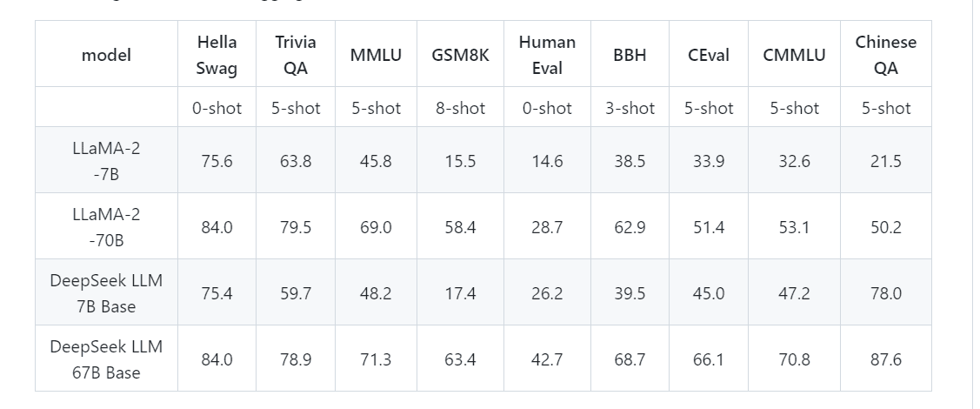Image resolution: width=980 pixels, height=409 pixels.
Task: Click the DeepSeek LLM 7B Base label
Action: coord(106,293)
